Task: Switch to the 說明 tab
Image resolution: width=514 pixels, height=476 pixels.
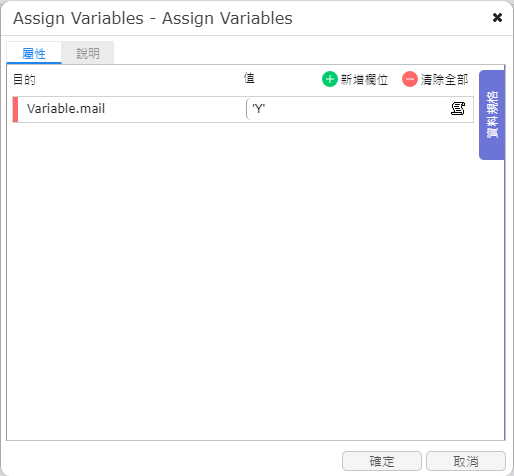Action: click(x=88, y=53)
